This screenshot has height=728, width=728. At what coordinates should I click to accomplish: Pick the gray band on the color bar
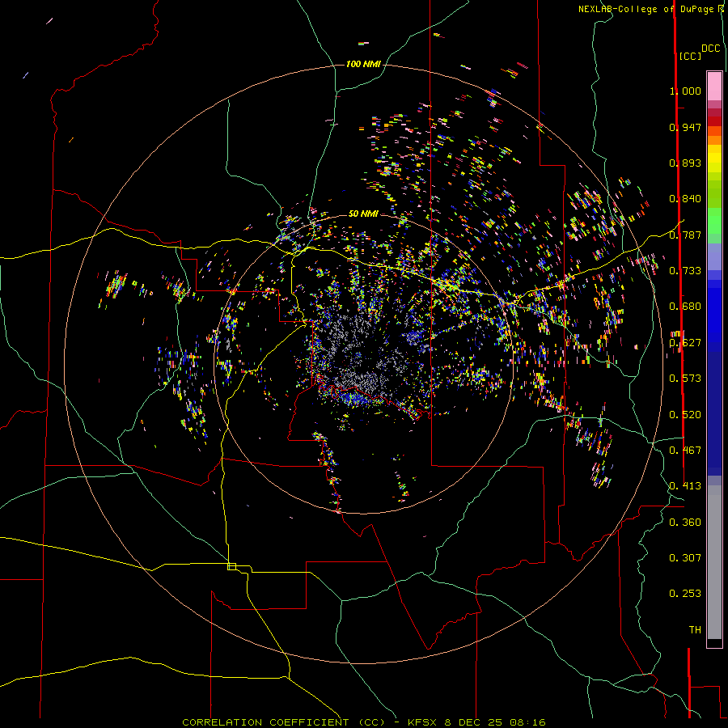714,562
